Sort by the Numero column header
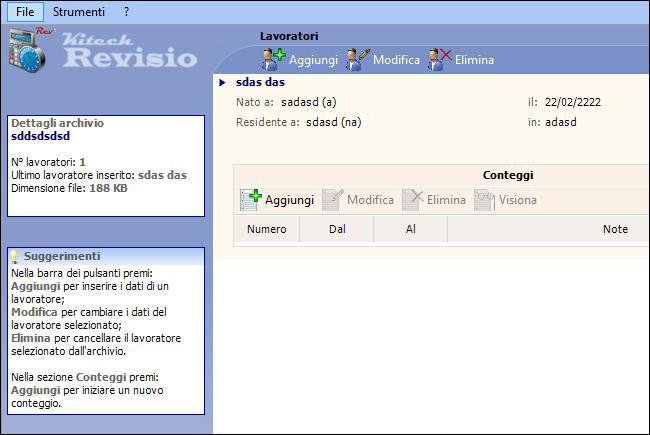Image resolution: width=650 pixels, height=435 pixels. tap(266, 230)
